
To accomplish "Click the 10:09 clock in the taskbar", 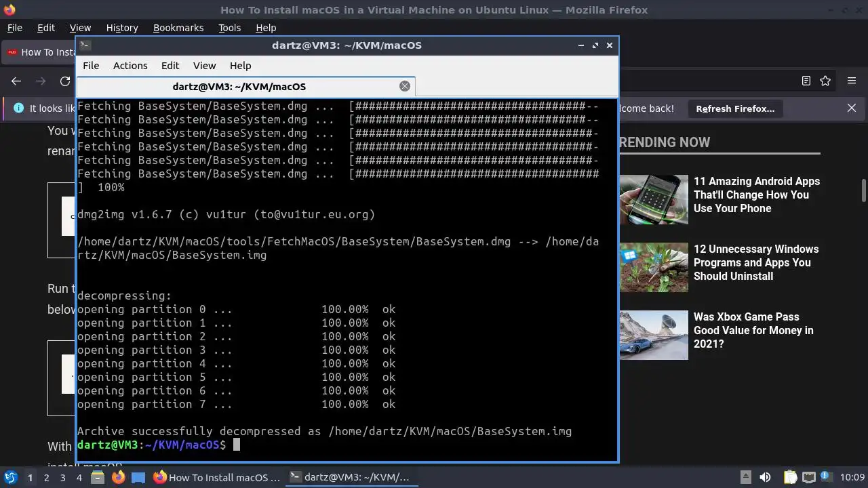I will [852, 478].
